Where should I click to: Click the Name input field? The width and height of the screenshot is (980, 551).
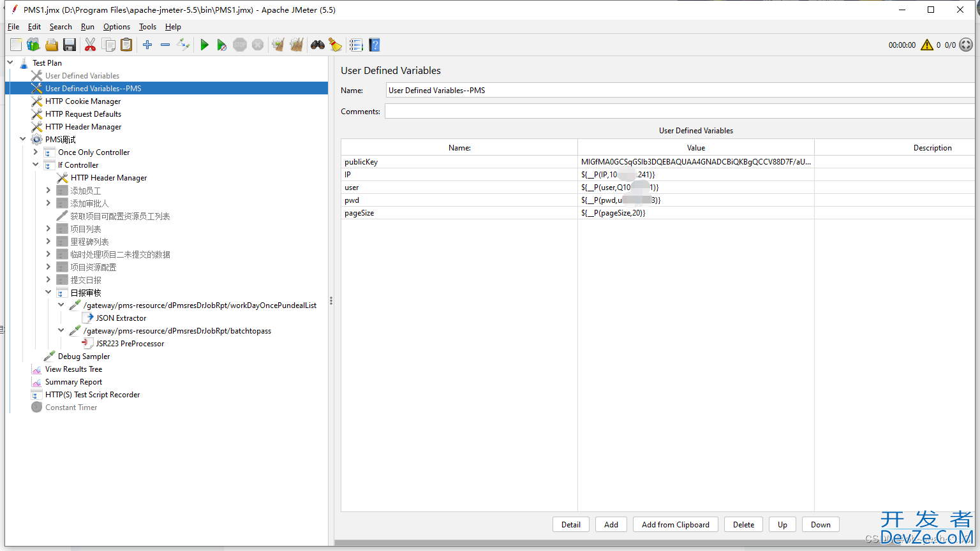pos(680,91)
